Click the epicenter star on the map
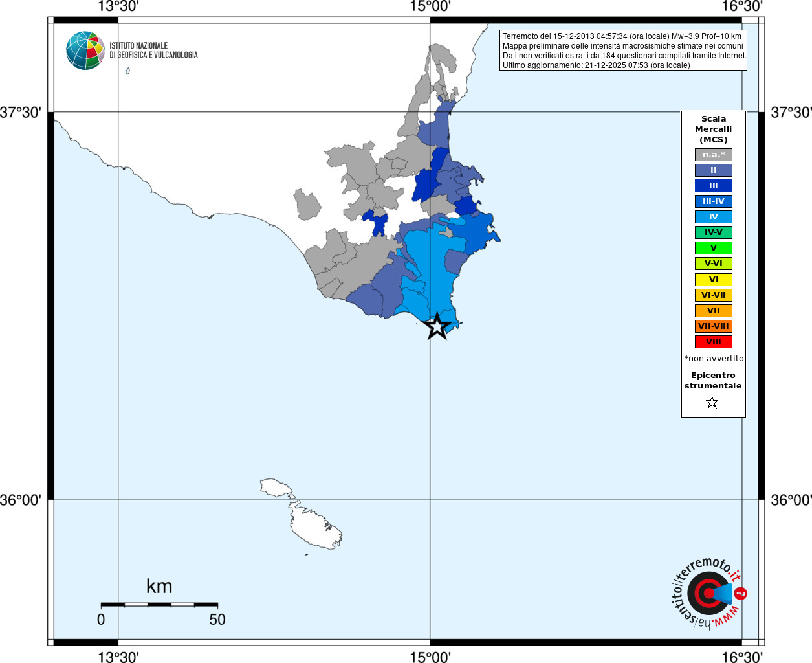Viewport: 812px width, 663px height. (437, 326)
